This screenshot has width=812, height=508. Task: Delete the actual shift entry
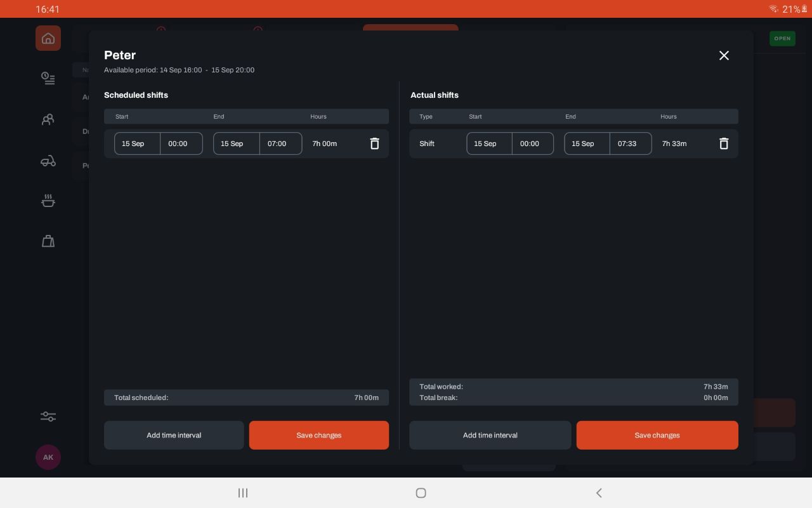pos(723,144)
